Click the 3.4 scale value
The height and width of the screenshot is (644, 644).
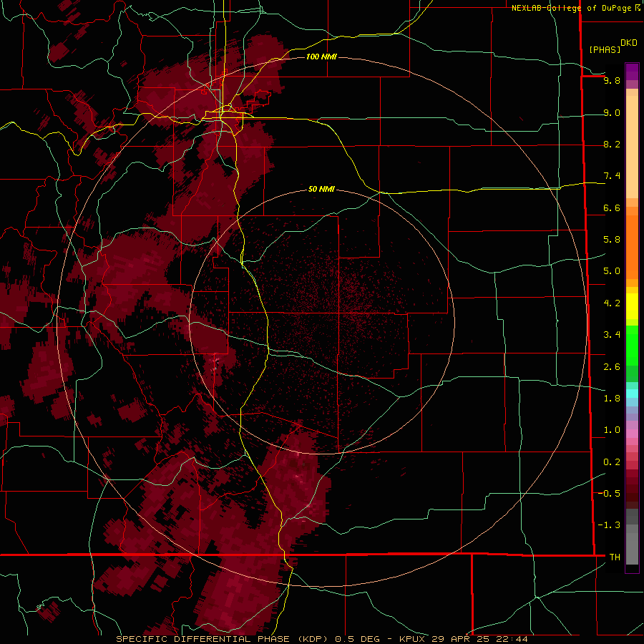pyautogui.click(x=612, y=335)
